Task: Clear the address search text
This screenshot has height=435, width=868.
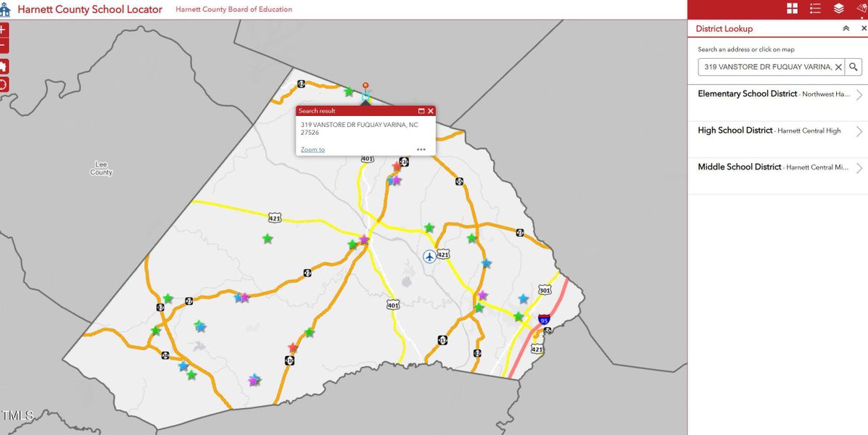Action: [x=838, y=67]
